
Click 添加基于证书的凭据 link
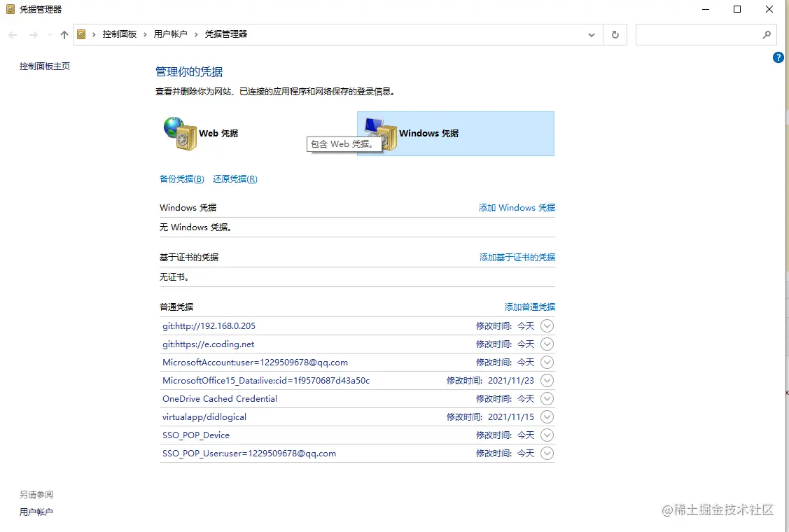click(517, 257)
